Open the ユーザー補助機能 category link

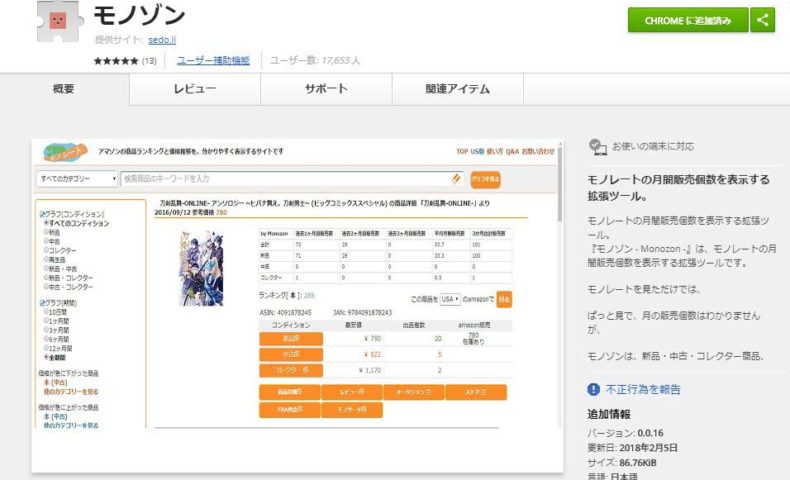pyautogui.click(x=213, y=60)
